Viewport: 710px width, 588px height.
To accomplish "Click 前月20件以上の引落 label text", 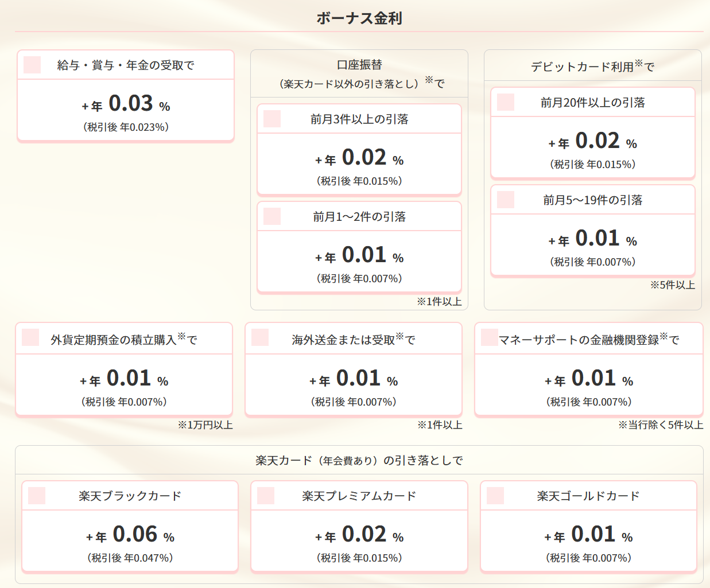I will click(593, 103).
